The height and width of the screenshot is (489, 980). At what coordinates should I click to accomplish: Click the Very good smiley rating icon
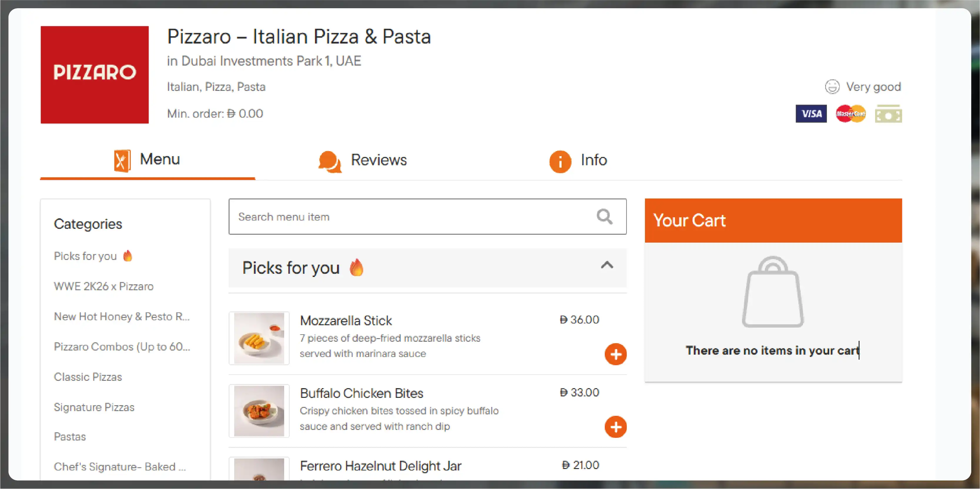tap(832, 87)
